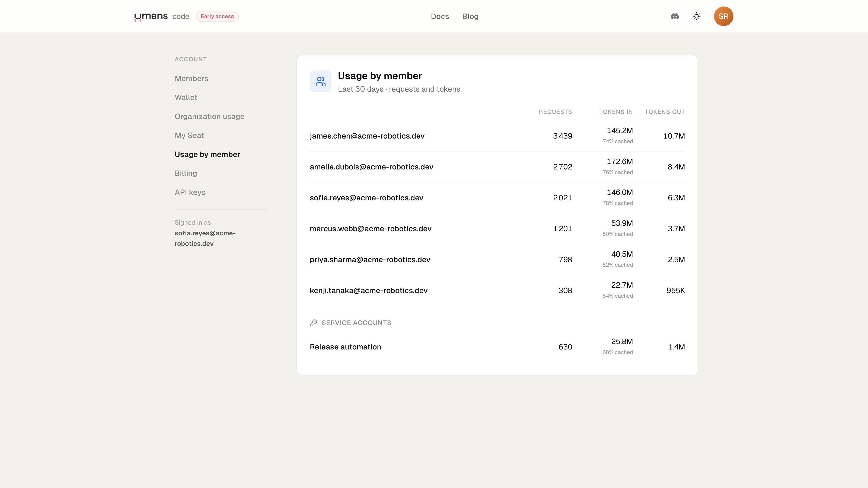Click marcus.webb@acme-robotics.dev row email
The height and width of the screenshot is (488, 868).
point(370,229)
